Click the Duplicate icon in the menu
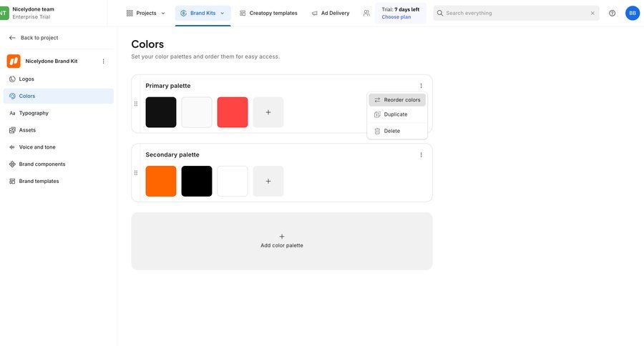The height and width of the screenshot is (346, 644). [377, 114]
